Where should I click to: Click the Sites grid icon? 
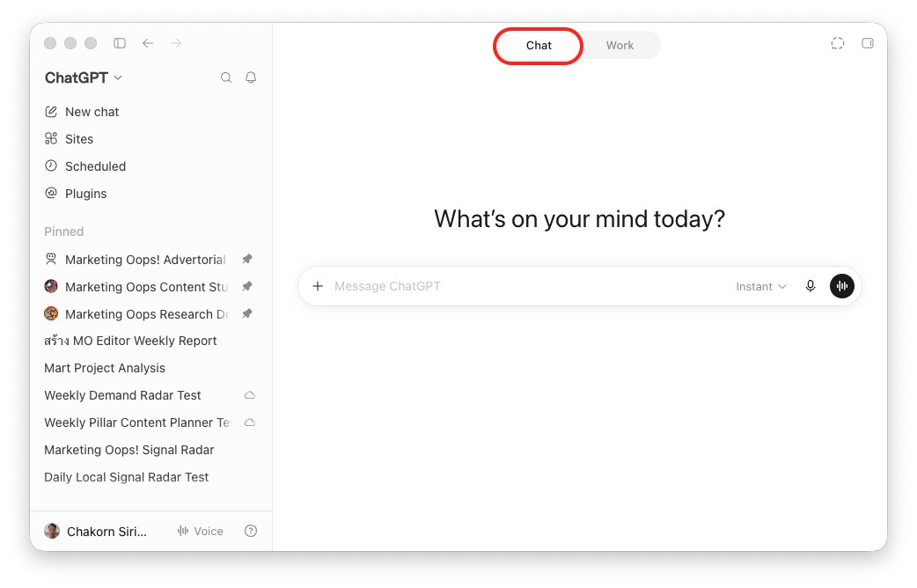(51, 139)
